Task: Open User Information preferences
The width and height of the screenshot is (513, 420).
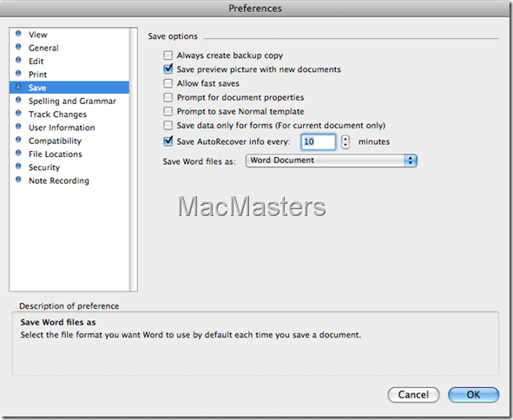Action: [x=62, y=128]
